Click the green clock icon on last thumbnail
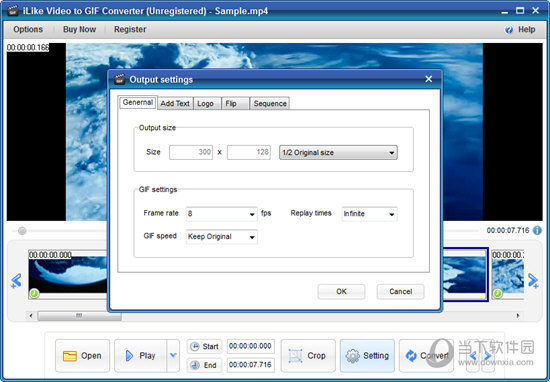The image size is (550, 382). tap(497, 293)
